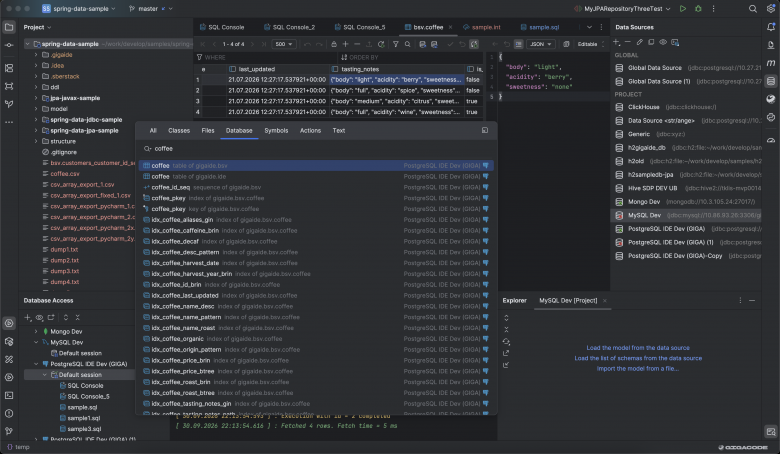Switch to the Files search tab

[207, 130]
